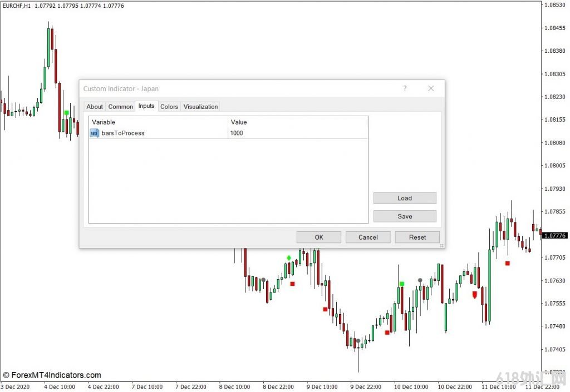Click the dialog resize grip corner

coord(441,245)
